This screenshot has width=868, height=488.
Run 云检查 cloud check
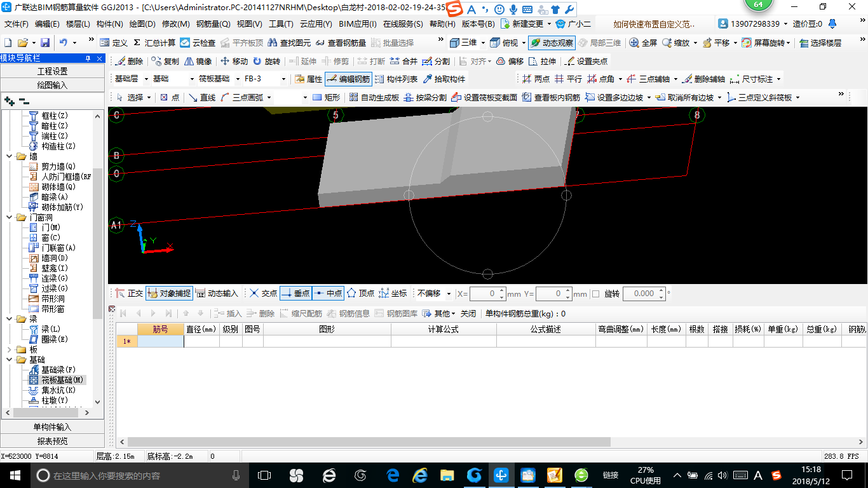click(x=198, y=43)
